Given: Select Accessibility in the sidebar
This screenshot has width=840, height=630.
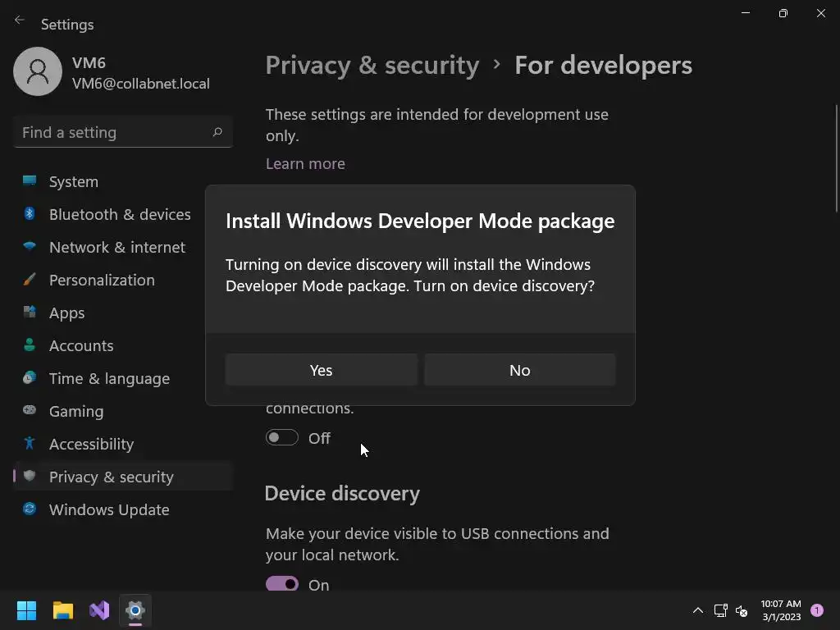Looking at the screenshot, I should point(90,444).
